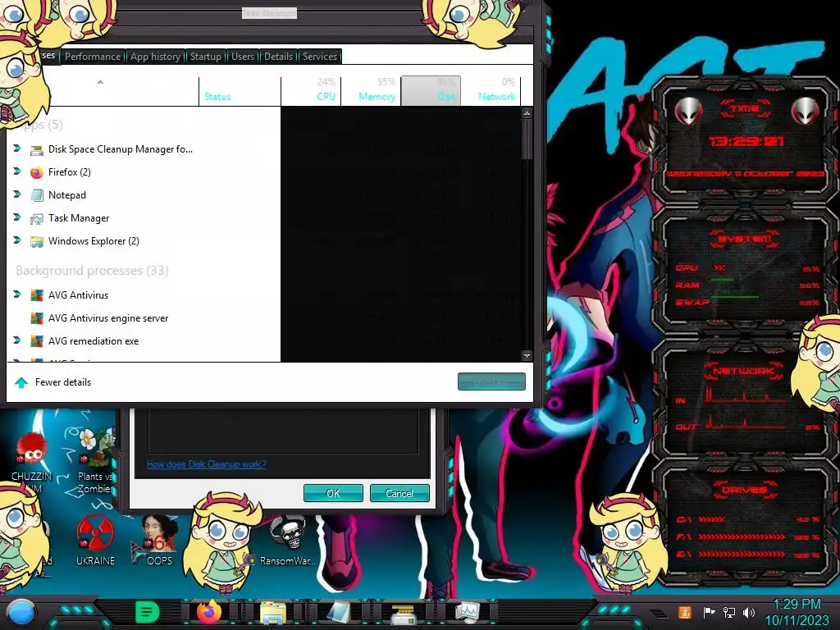Click the AVG remediation exe icon
The height and width of the screenshot is (630, 840).
click(x=36, y=341)
